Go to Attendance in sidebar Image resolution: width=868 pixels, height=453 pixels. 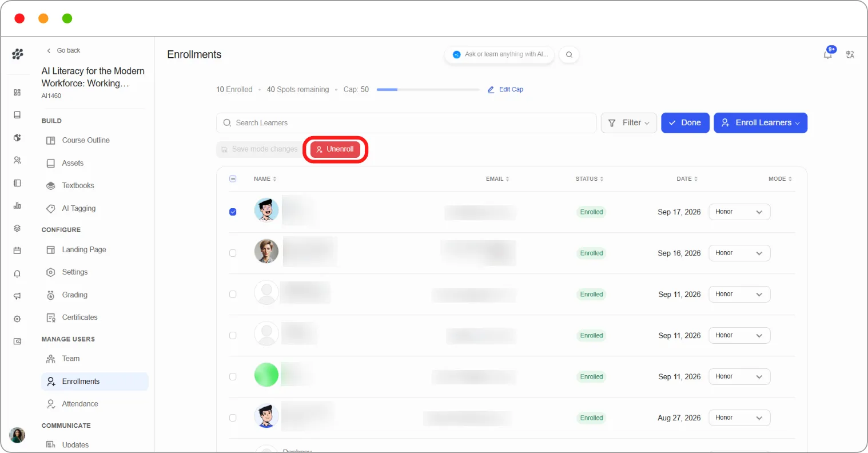pyautogui.click(x=80, y=404)
